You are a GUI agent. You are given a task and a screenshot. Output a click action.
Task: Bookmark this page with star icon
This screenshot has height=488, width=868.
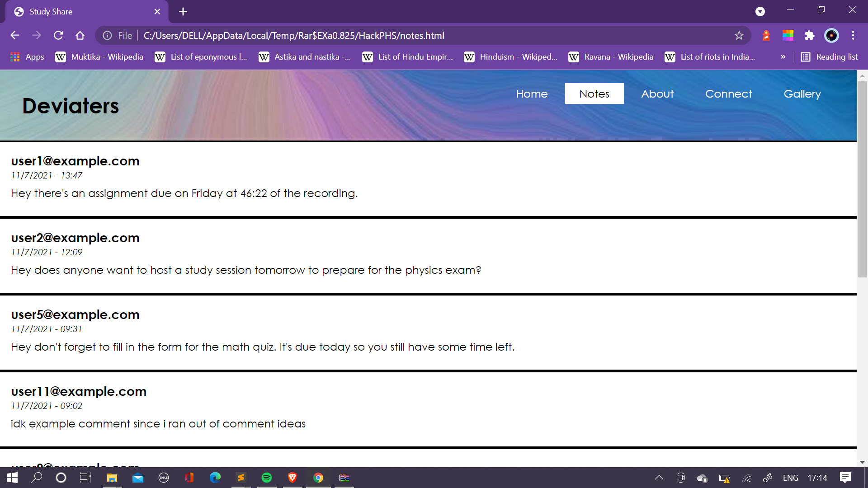click(x=739, y=35)
